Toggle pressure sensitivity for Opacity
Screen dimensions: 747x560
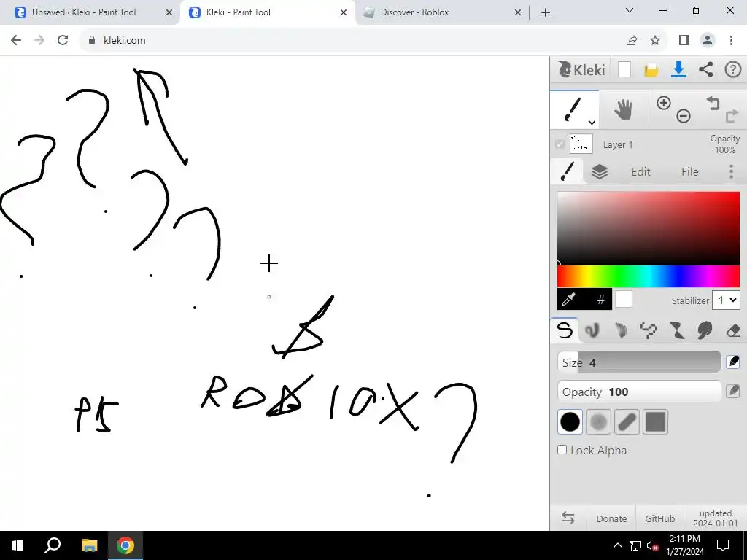(732, 392)
